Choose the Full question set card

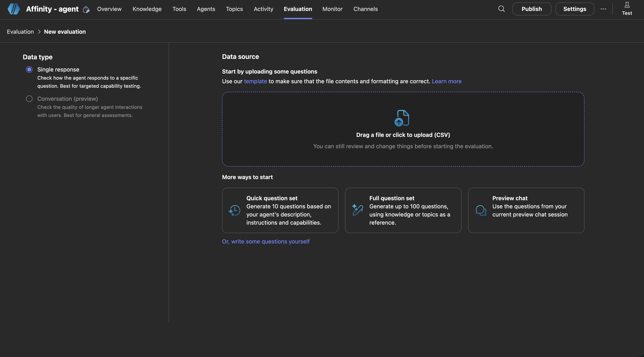(x=403, y=210)
